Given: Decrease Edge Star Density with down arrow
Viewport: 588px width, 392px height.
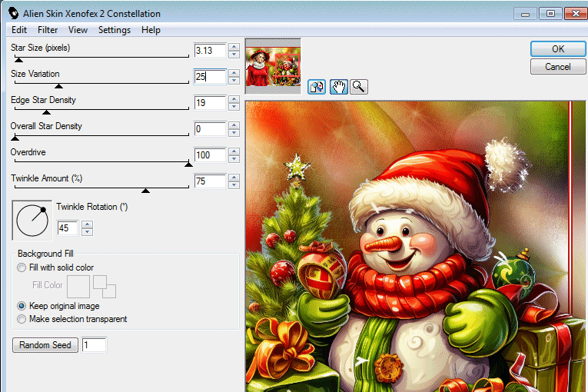Looking at the screenshot, I should [x=234, y=107].
